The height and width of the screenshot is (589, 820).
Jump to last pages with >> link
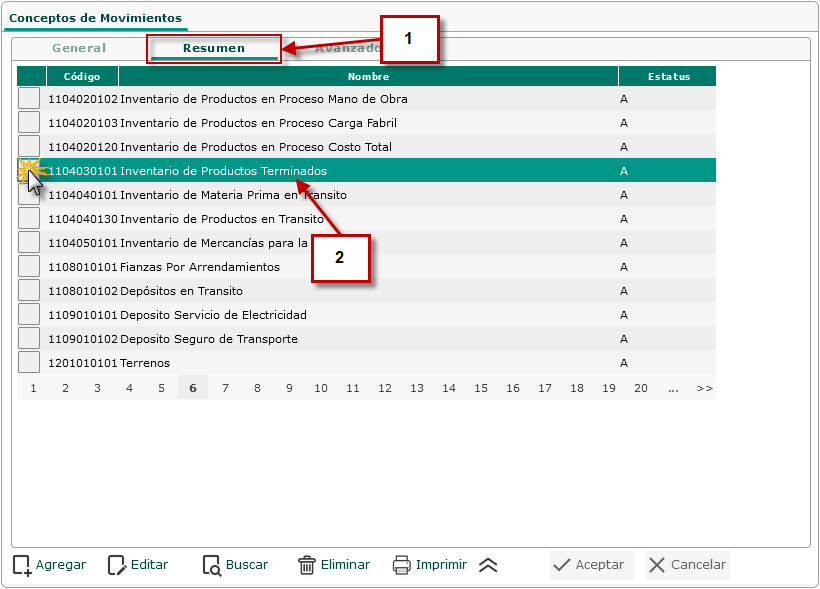coord(704,388)
